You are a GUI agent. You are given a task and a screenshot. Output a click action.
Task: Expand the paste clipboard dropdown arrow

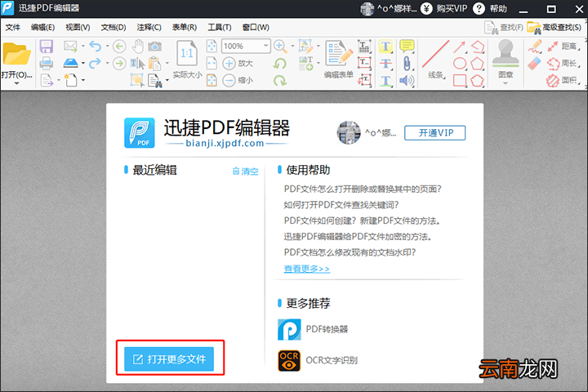167,63
